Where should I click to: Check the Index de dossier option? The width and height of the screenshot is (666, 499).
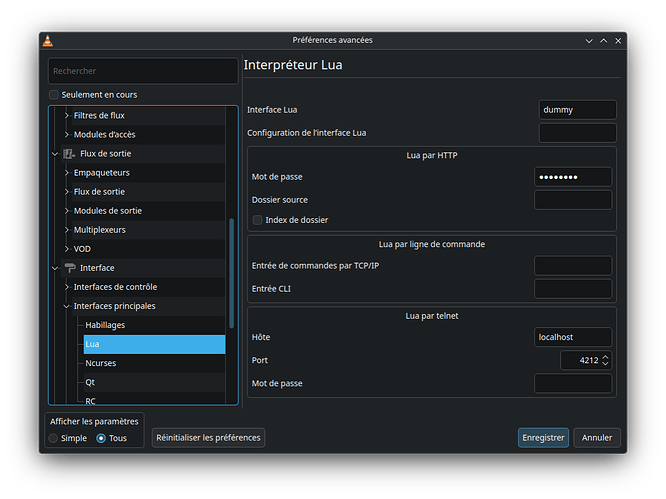pyautogui.click(x=257, y=220)
